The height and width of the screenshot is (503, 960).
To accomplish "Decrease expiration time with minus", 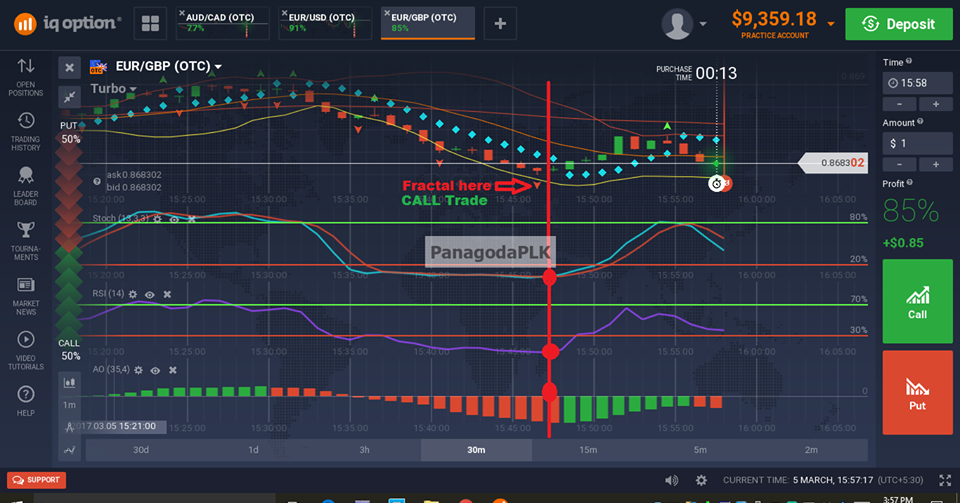I will 899,104.
